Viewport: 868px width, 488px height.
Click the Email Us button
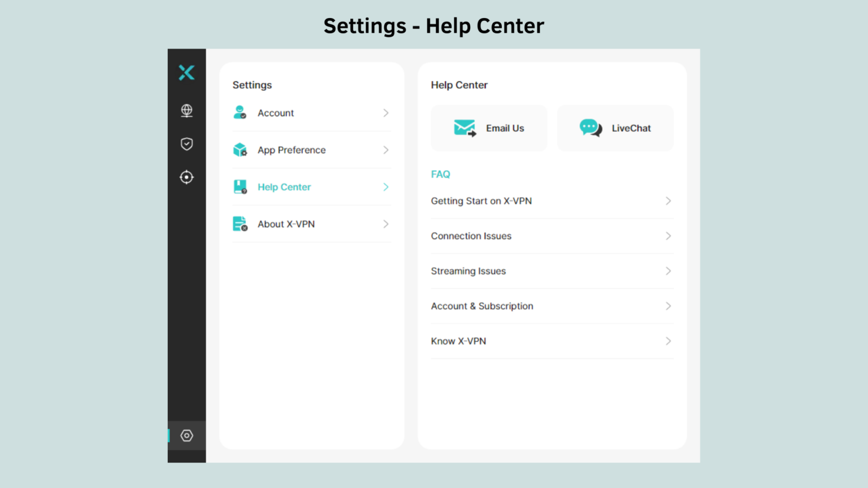pyautogui.click(x=488, y=128)
